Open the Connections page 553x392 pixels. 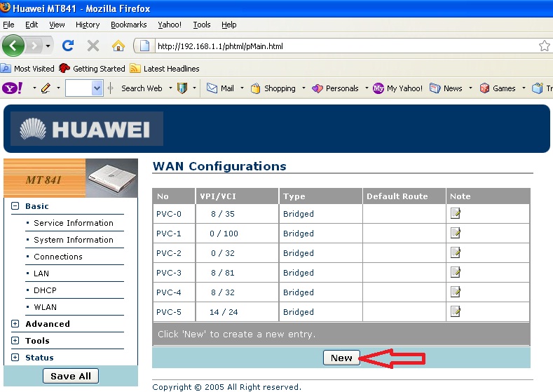58,257
